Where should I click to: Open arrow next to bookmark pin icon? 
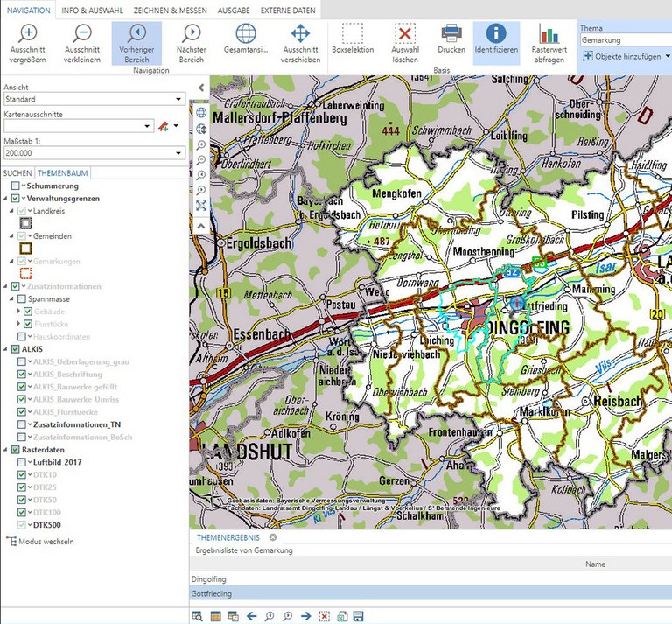pos(176,126)
